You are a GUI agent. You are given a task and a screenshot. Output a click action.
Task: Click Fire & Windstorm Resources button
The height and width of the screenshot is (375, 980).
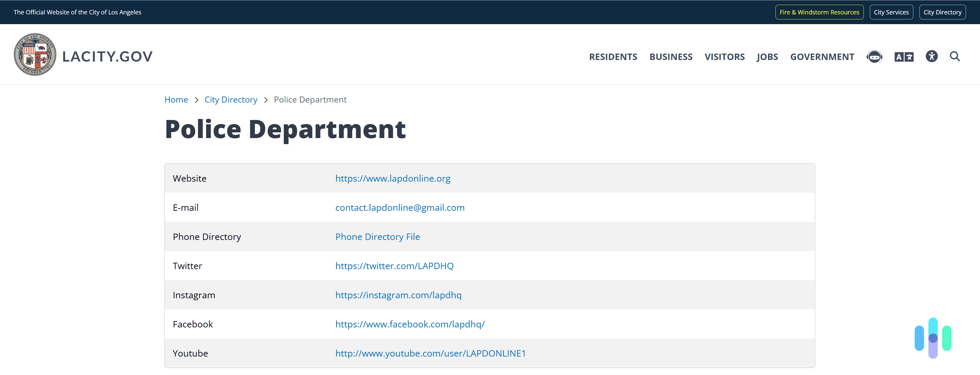coord(819,12)
